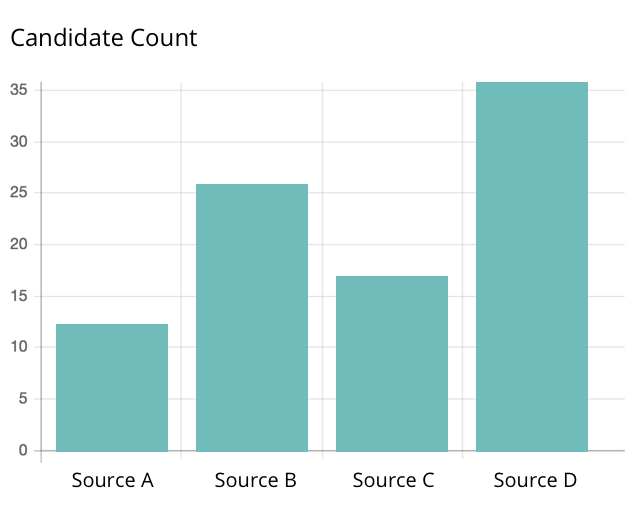Click the Candidate Count chart title
The image size is (634, 510).
(x=104, y=38)
